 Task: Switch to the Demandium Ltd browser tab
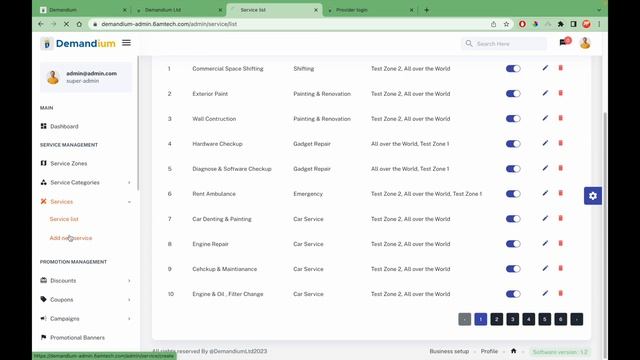[179, 10]
